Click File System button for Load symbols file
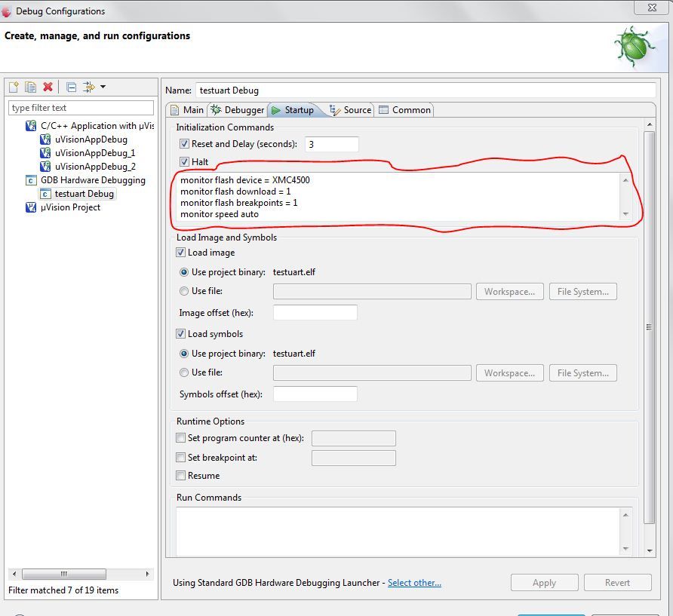The width and height of the screenshot is (673, 616). point(583,373)
